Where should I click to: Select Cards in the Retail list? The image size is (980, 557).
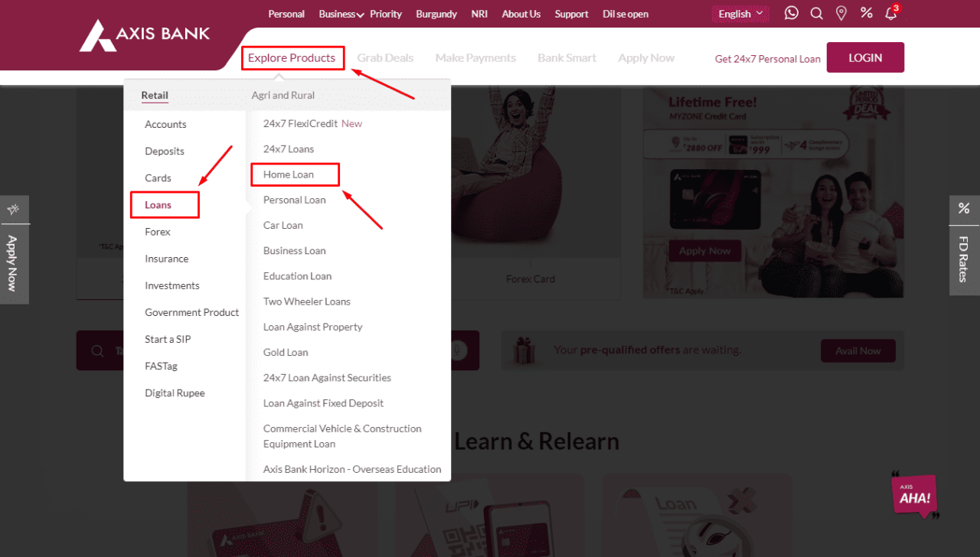tap(158, 178)
